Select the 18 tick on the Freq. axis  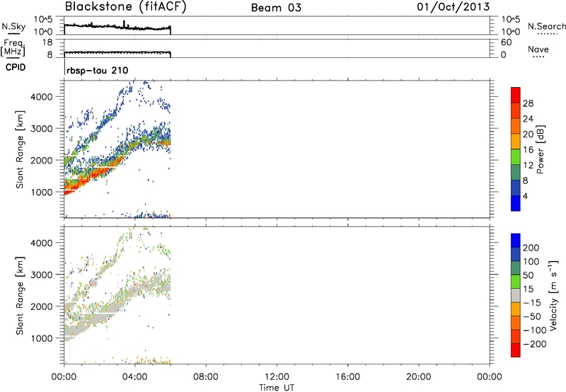[x=47, y=42]
